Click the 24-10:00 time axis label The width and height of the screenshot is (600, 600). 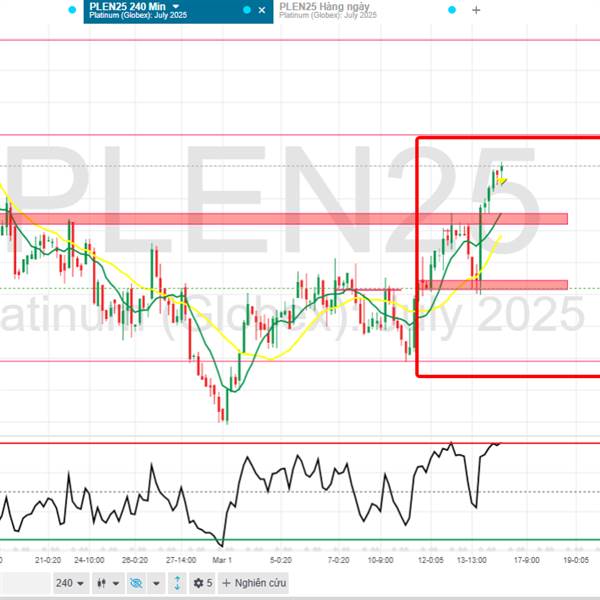coord(89,560)
